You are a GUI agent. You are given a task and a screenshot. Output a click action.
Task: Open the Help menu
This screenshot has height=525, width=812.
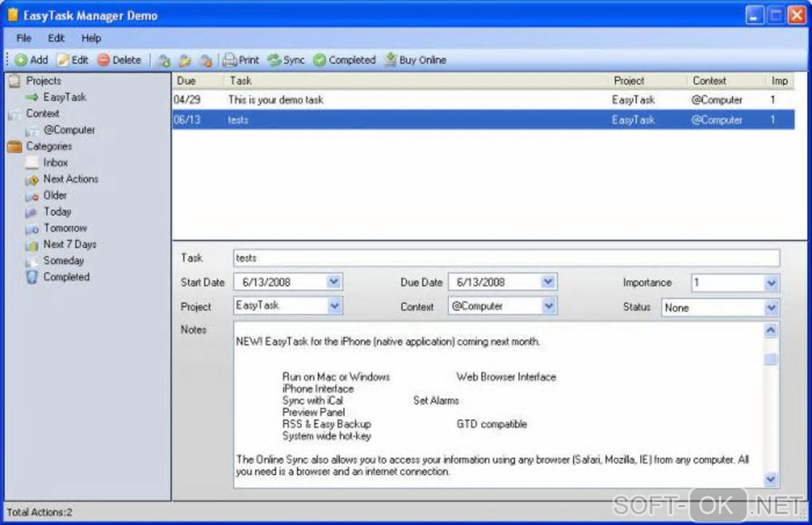[x=91, y=38]
